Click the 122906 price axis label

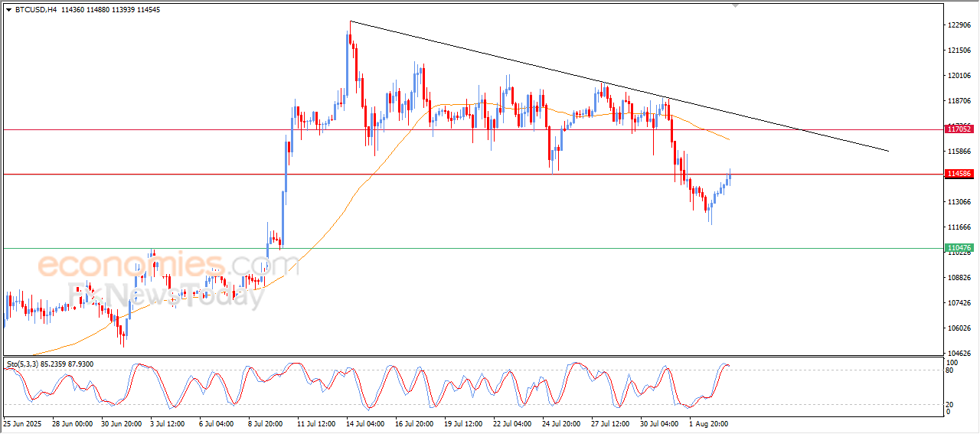(959, 25)
